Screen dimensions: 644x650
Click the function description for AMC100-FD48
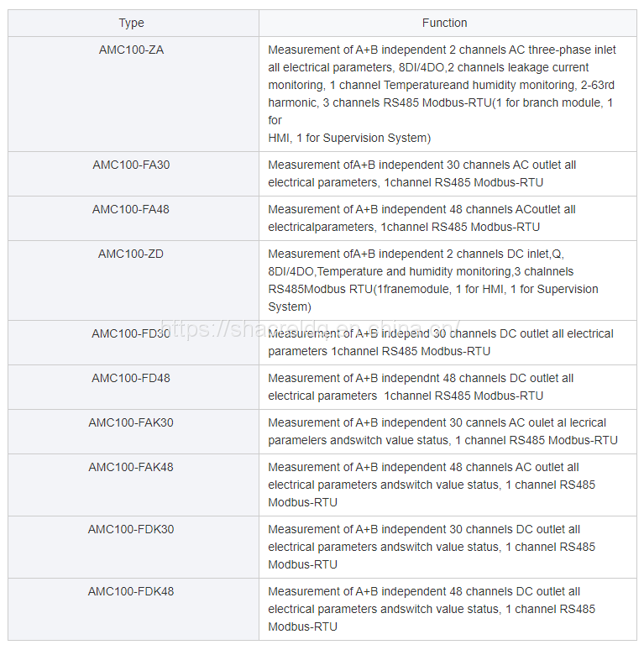pyautogui.click(x=421, y=387)
